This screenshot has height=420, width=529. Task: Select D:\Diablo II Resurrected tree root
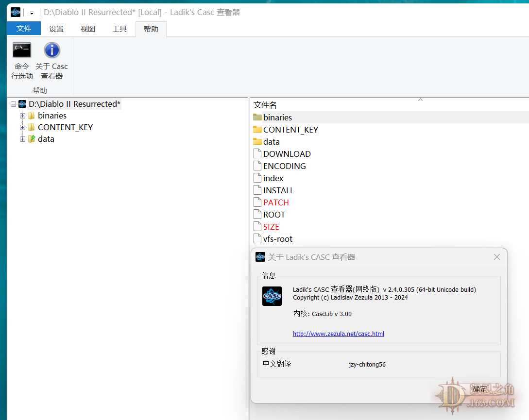(74, 104)
